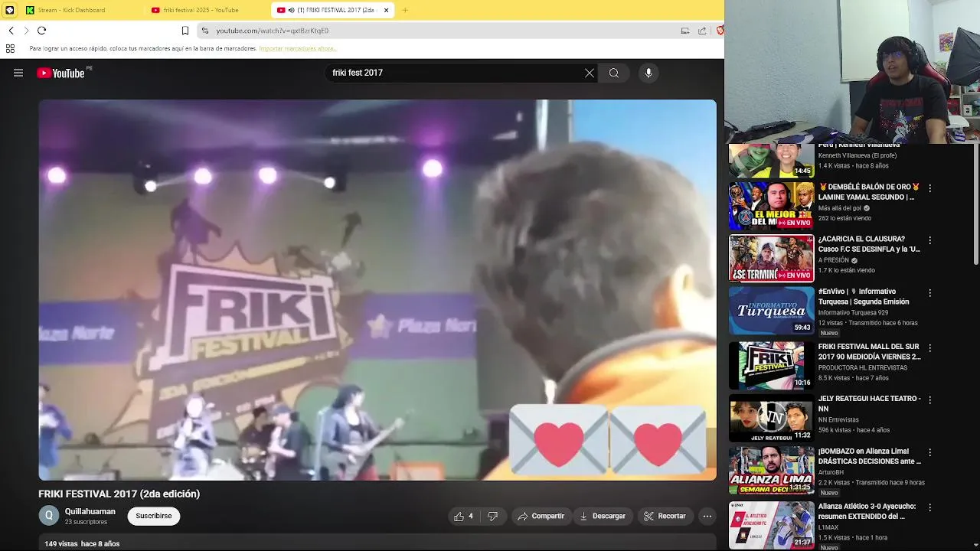
Task: Open the Informativo Turquesa 59:43 thumbnail
Action: pyautogui.click(x=771, y=311)
